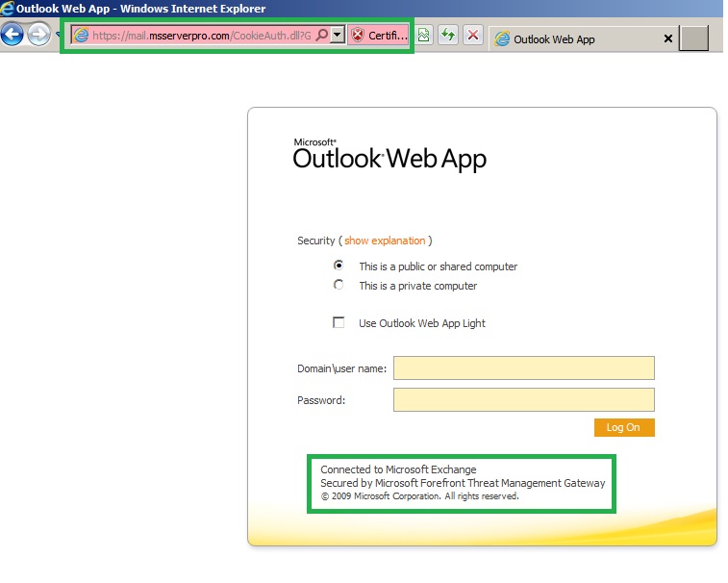Stop loading with the red X icon
This screenshot has width=728, height=583.
coord(472,36)
